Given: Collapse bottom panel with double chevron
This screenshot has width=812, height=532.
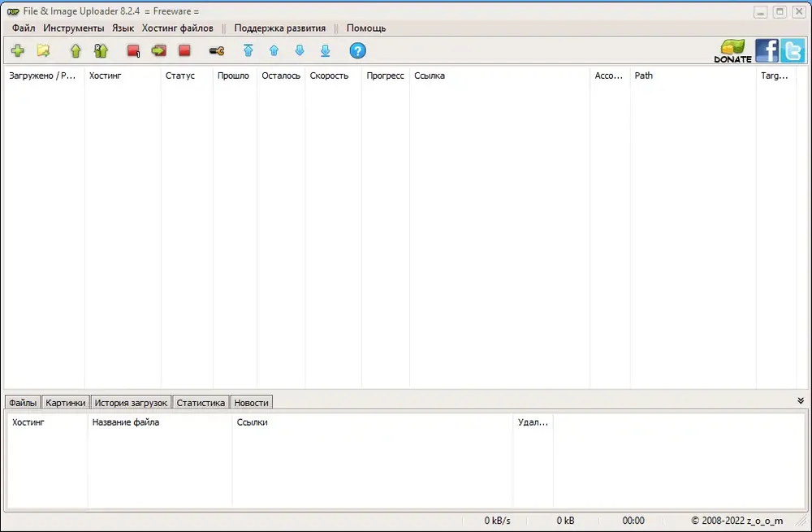Looking at the screenshot, I should (x=800, y=400).
